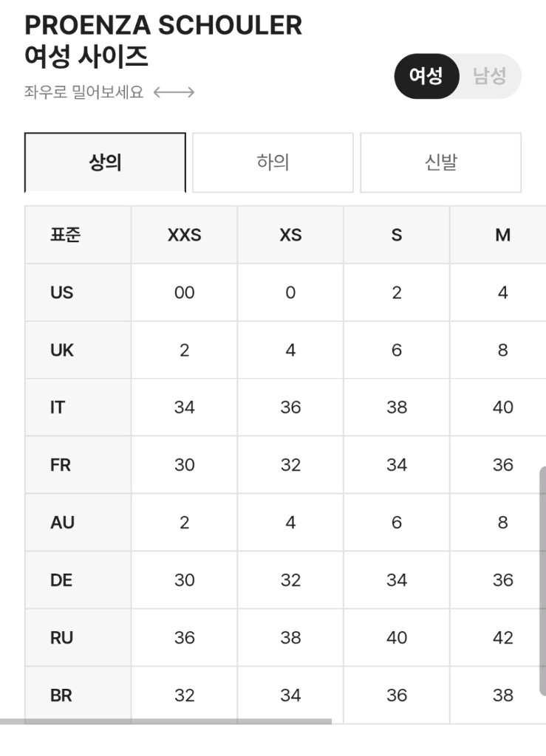
Task: Click the AU size 6 cell
Action: [396, 522]
